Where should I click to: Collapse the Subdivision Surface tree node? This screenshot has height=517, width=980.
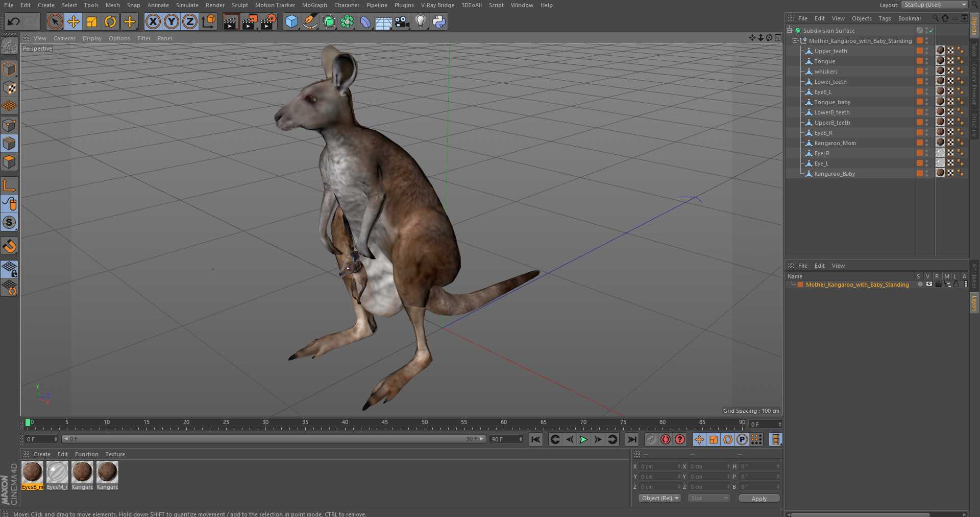click(x=790, y=31)
